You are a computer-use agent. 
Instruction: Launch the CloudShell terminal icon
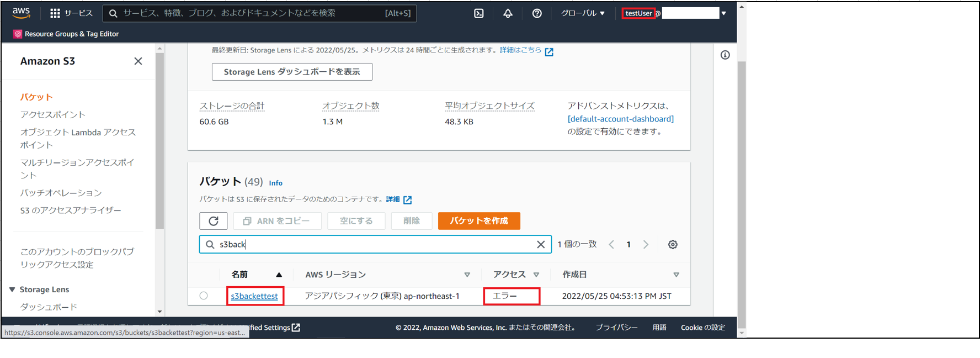[x=479, y=13]
